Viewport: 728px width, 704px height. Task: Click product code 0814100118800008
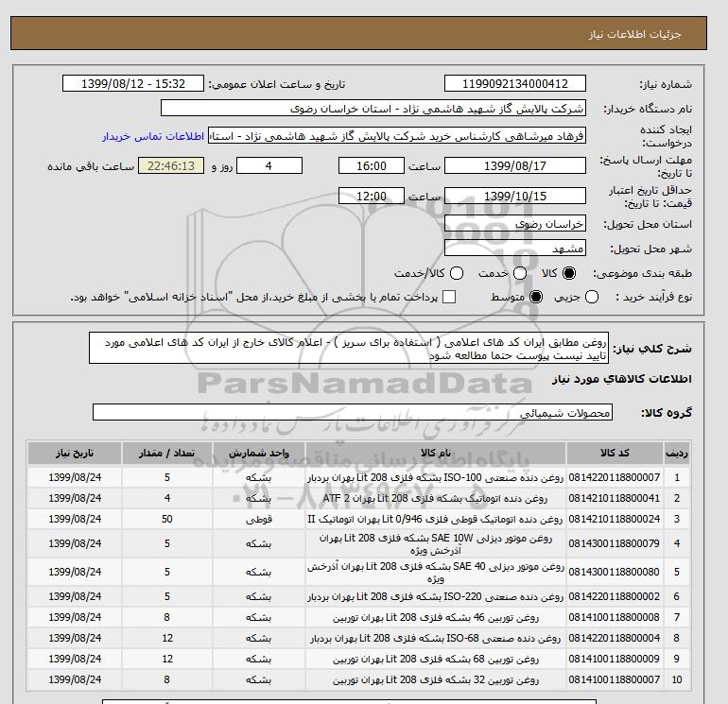point(615,617)
